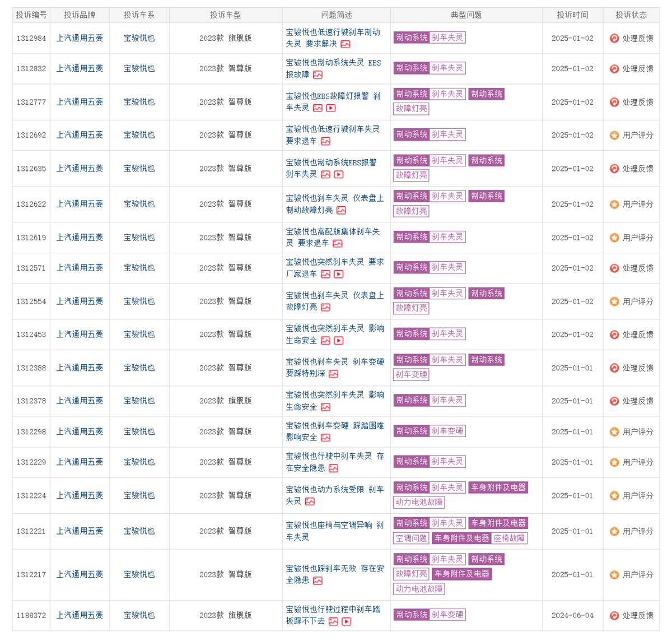The image size is (672, 641).
Task: Open complaint "宝骏悦也踩刹车无效 存在安全隐患"
Action: pos(335,575)
